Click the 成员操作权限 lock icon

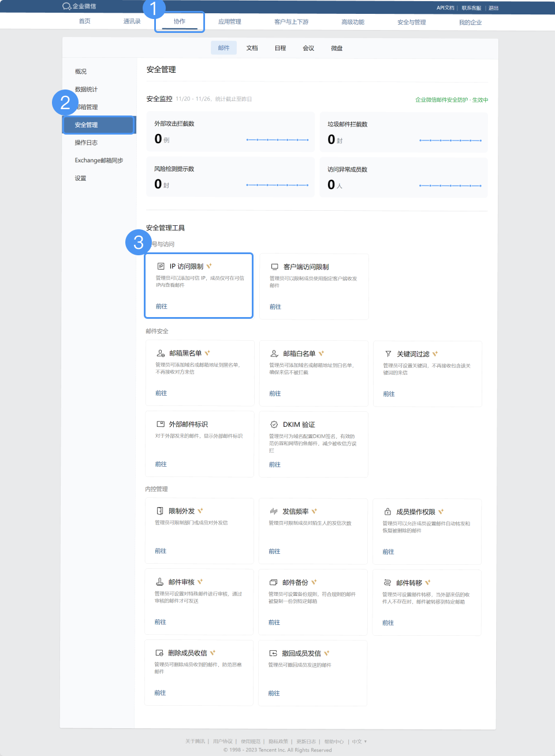click(388, 512)
